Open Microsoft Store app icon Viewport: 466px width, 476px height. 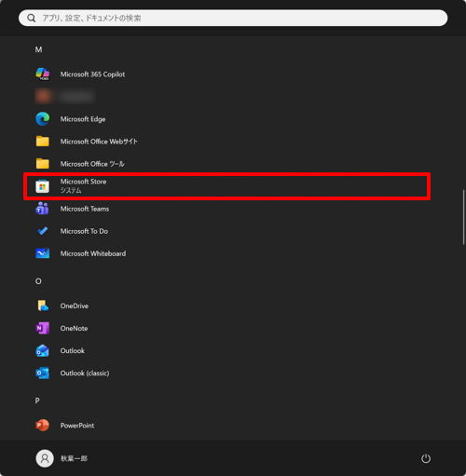[x=42, y=186]
